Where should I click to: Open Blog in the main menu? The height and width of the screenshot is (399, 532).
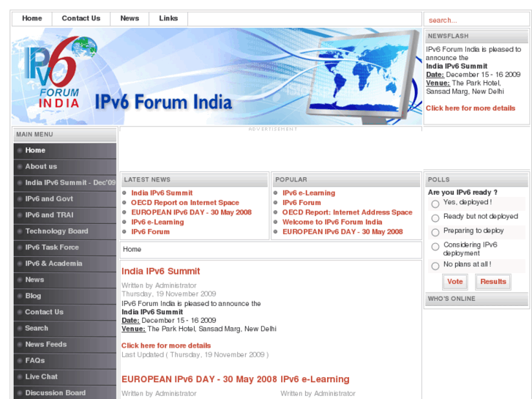point(65,296)
